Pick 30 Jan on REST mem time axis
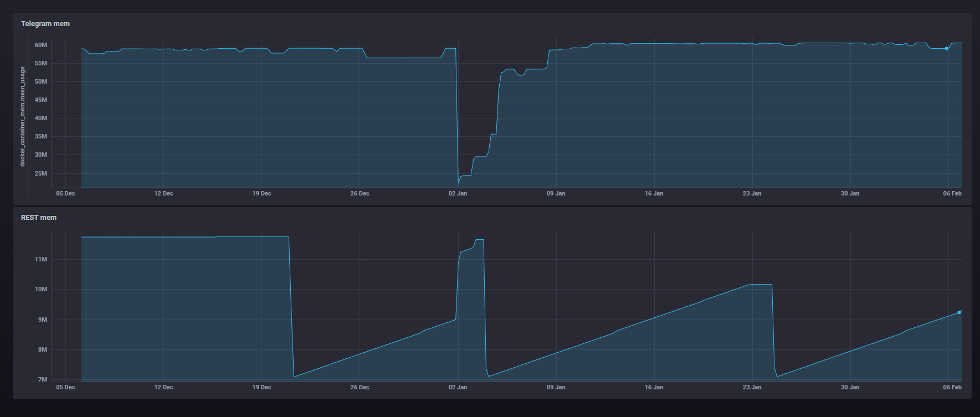 coord(850,387)
